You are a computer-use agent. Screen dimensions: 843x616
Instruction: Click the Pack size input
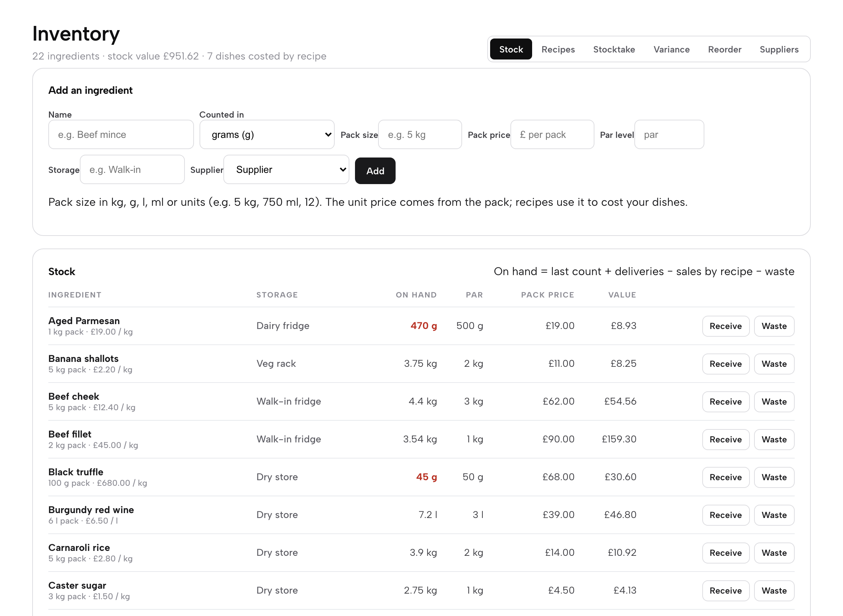point(420,134)
